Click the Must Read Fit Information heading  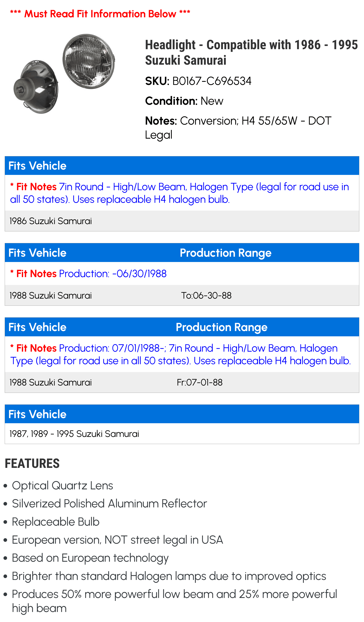click(100, 14)
